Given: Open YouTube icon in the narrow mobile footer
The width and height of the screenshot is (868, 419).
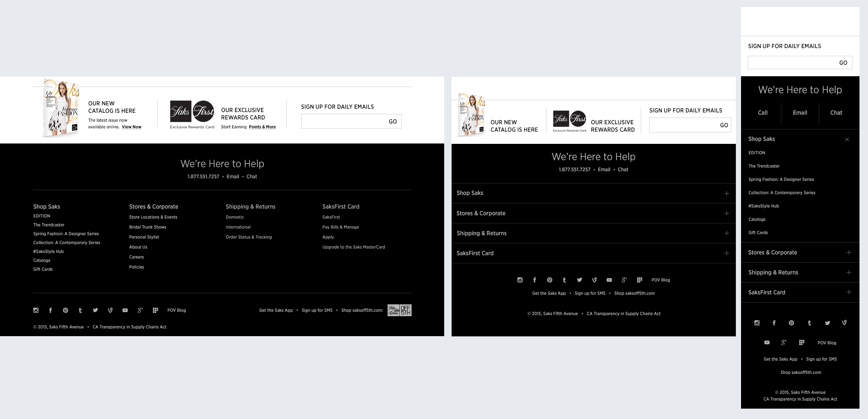Looking at the screenshot, I should click(x=767, y=342).
